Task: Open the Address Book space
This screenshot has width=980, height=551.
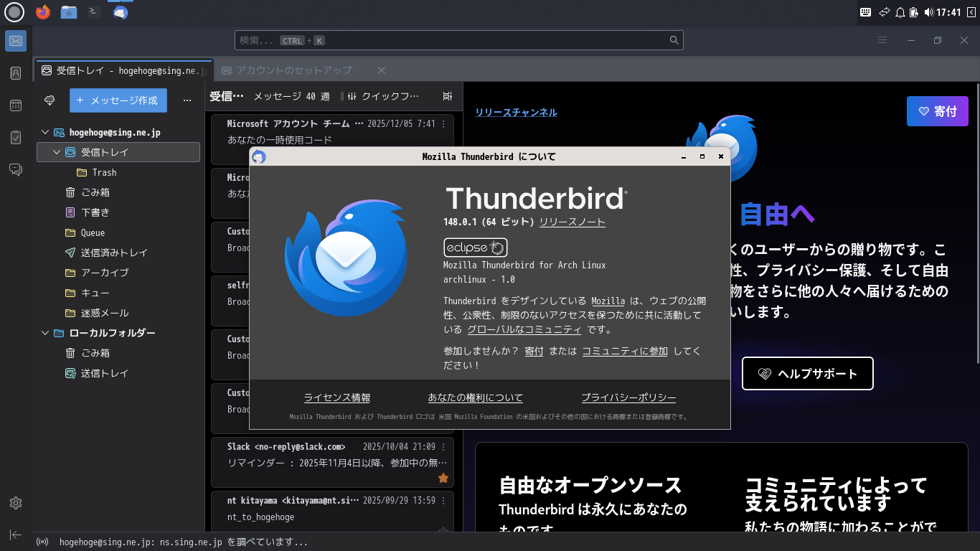Action: tap(16, 73)
